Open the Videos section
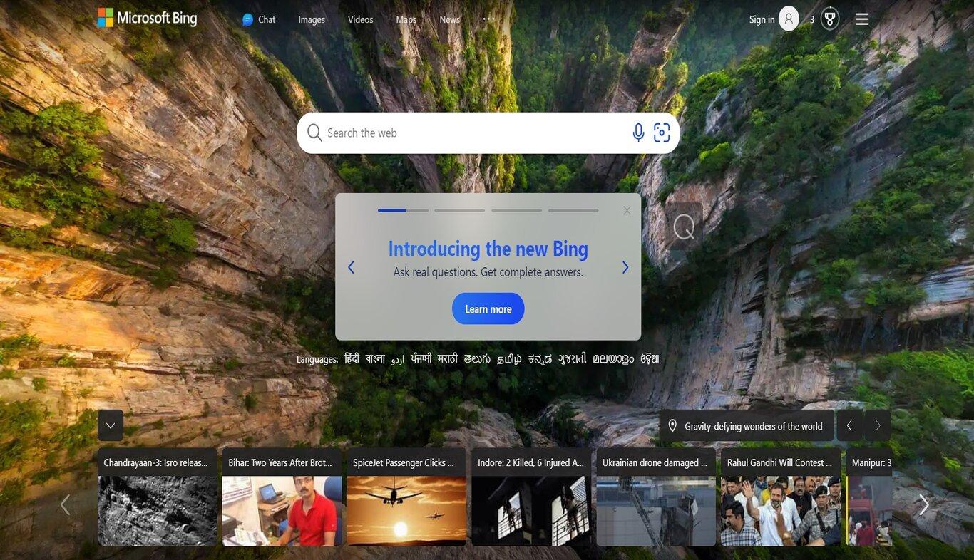974x560 pixels. 360,19
